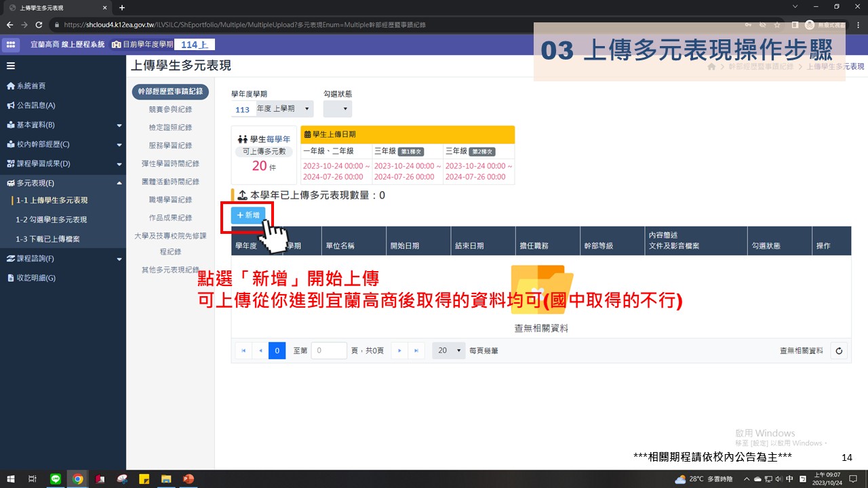Screen dimensions: 868x488
Task: Click the page number input field
Action: [x=329, y=350]
